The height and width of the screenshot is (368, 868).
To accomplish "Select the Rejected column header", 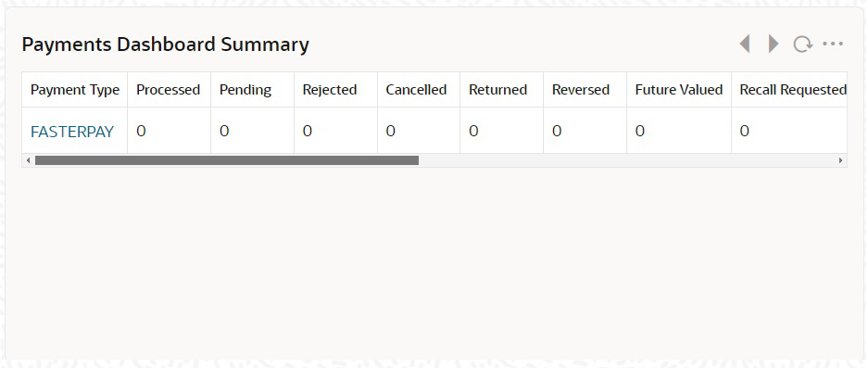I will pyautogui.click(x=335, y=90).
